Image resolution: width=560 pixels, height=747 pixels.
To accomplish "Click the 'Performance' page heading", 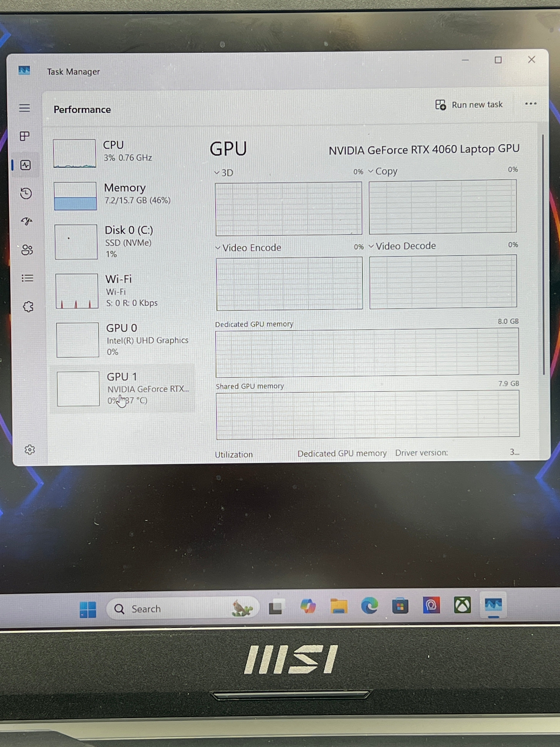I will tap(82, 110).
